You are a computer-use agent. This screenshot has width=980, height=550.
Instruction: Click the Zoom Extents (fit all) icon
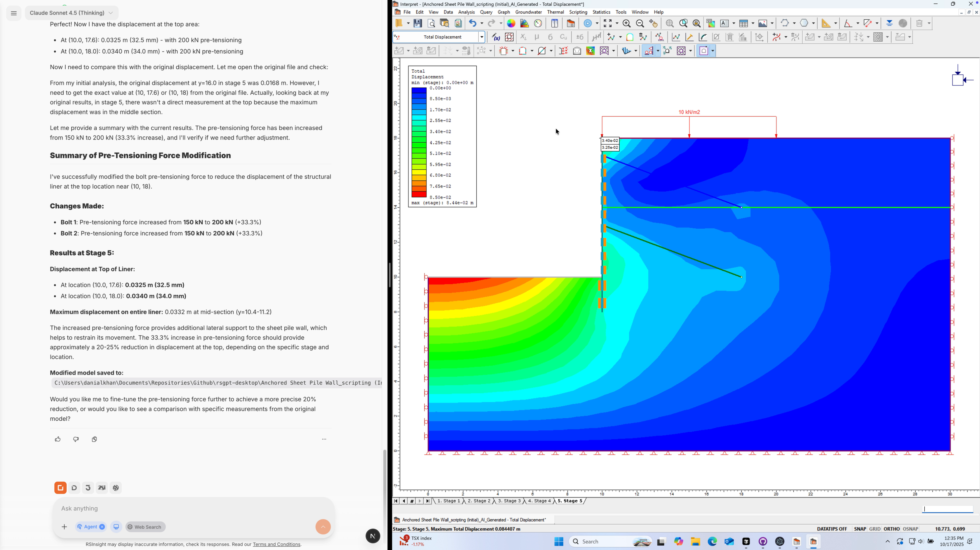coord(608,23)
